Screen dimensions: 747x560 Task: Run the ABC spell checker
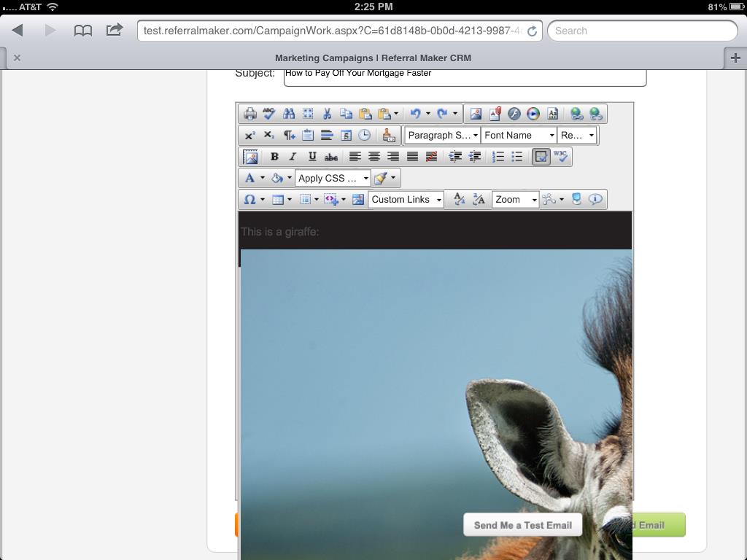click(x=269, y=114)
